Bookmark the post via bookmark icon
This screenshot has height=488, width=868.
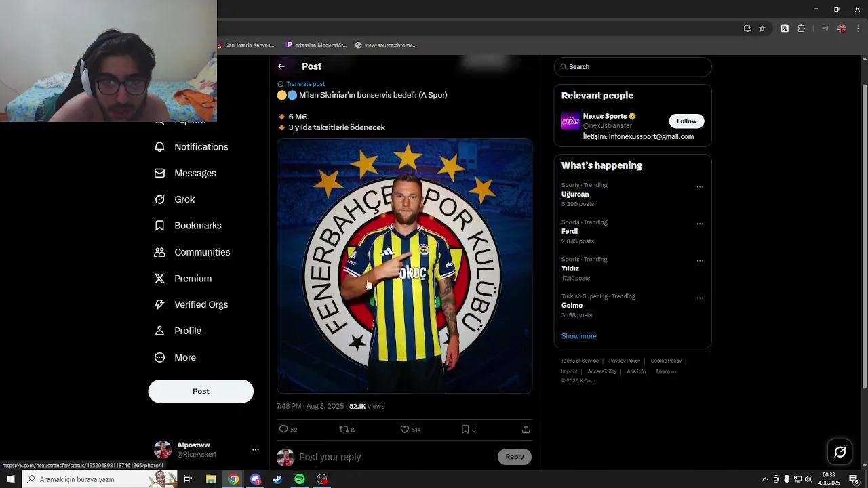tap(465, 429)
